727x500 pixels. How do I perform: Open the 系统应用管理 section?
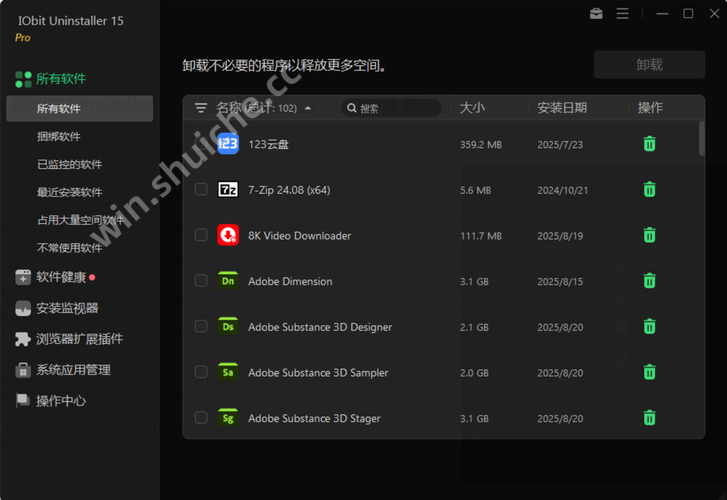[74, 370]
